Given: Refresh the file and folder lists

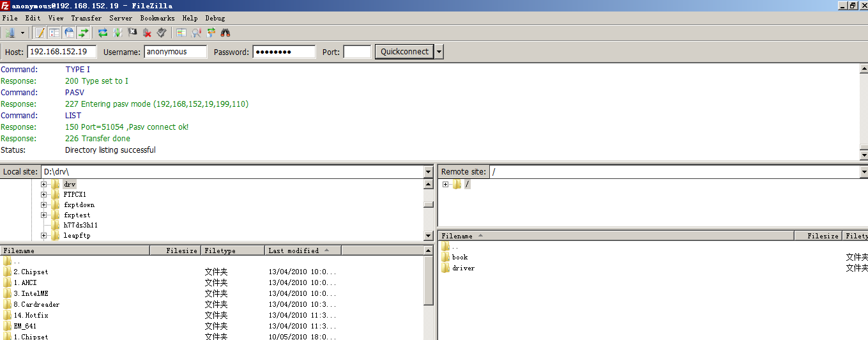Looking at the screenshot, I should click(103, 33).
